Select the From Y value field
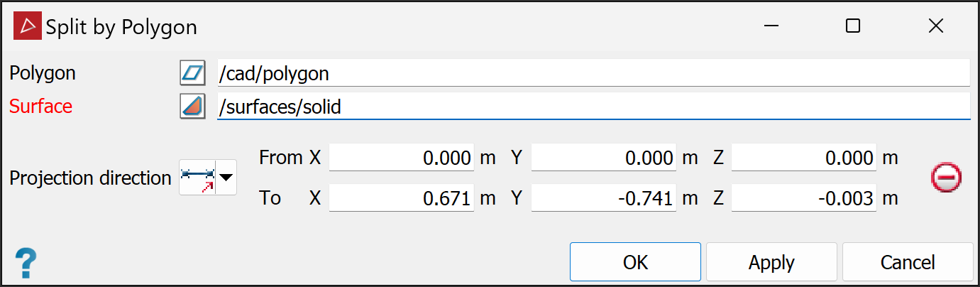The width and height of the screenshot is (980, 287). coord(603,158)
